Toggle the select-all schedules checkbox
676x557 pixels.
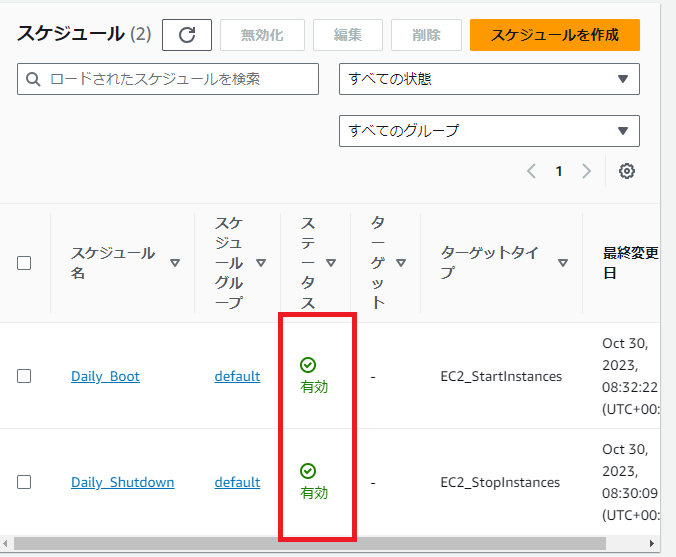tap(24, 263)
